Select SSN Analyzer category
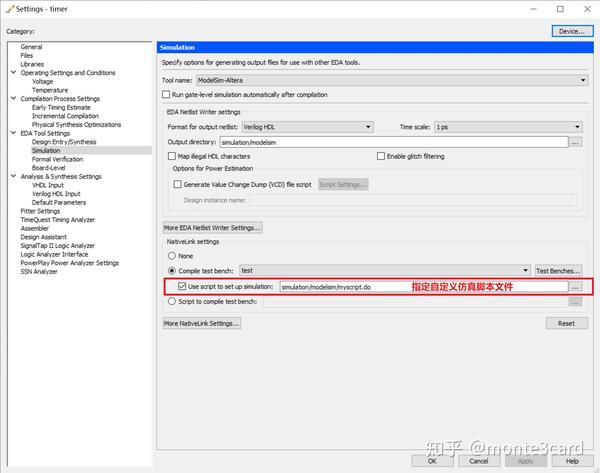Viewport: 600px width, 473px height. pyautogui.click(x=39, y=272)
